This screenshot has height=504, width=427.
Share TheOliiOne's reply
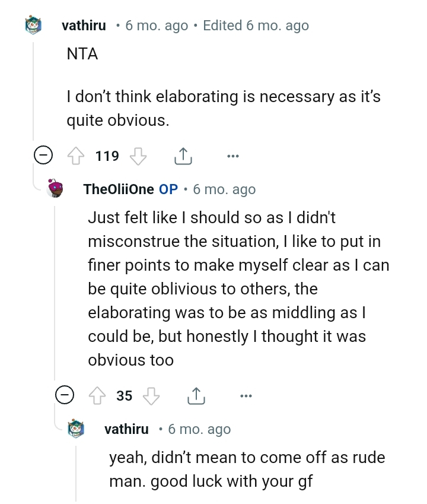[196, 395]
